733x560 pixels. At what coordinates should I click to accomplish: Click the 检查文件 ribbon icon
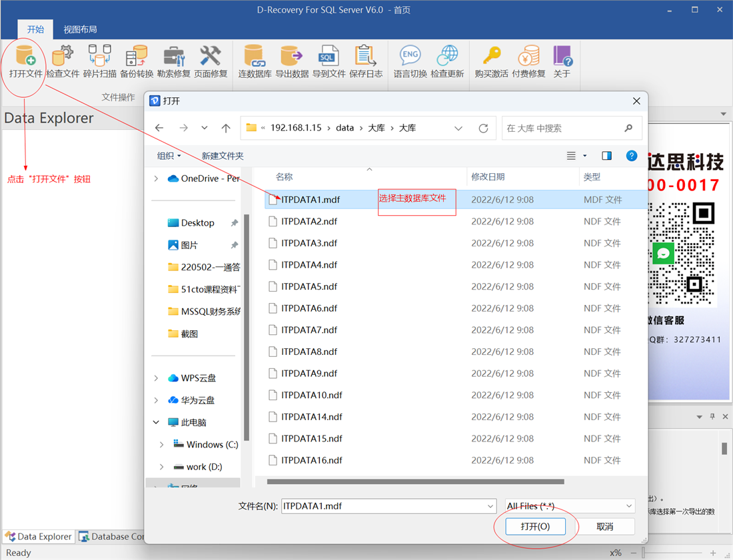coord(63,61)
